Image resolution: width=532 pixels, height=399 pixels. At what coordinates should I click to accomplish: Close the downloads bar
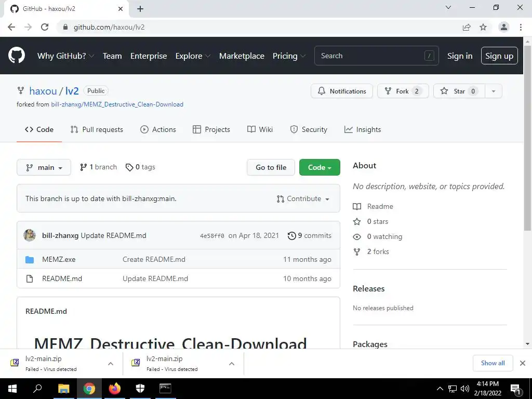523,363
